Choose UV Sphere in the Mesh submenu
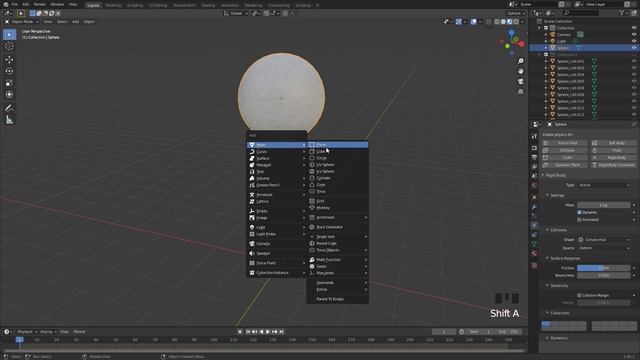 pos(338,165)
